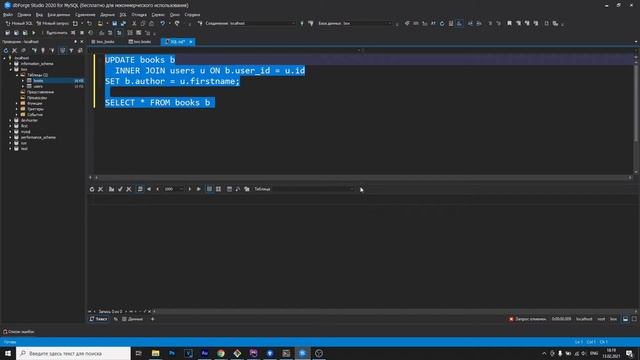Open the Правка menu
The image size is (640, 360).
[x=24, y=15]
